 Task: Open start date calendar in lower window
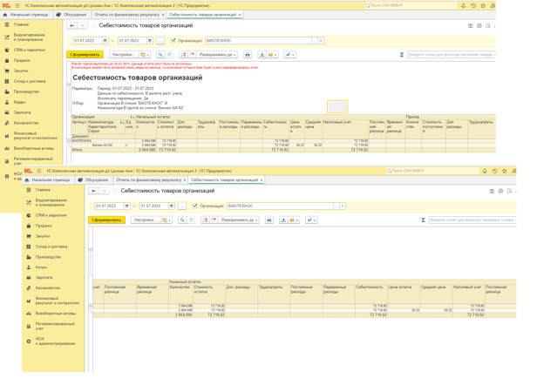[x=127, y=206]
